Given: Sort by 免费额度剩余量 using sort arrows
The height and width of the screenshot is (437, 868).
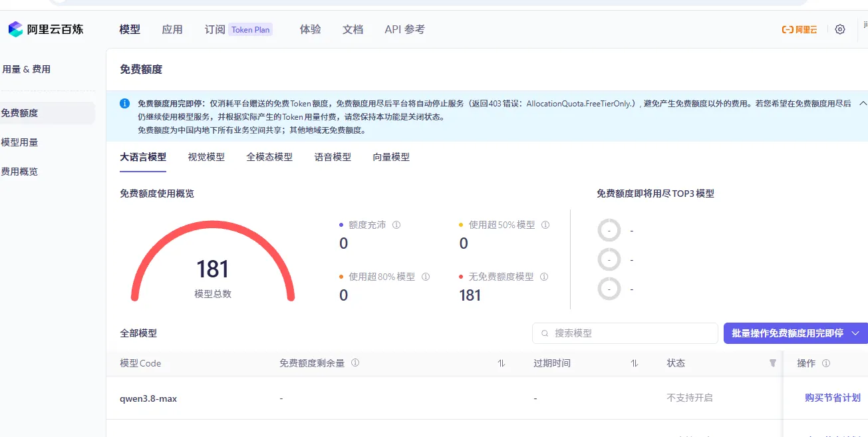Looking at the screenshot, I should click(502, 363).
